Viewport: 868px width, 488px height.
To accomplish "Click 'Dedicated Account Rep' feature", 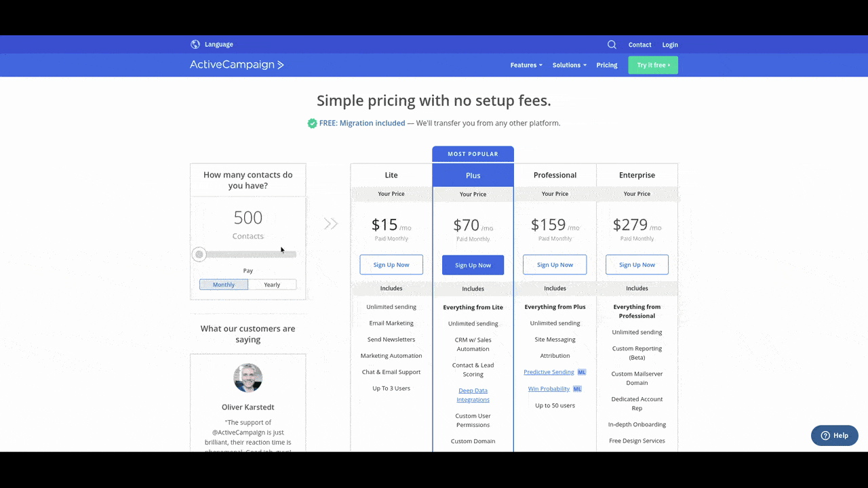I will click(x=637, y=403).
